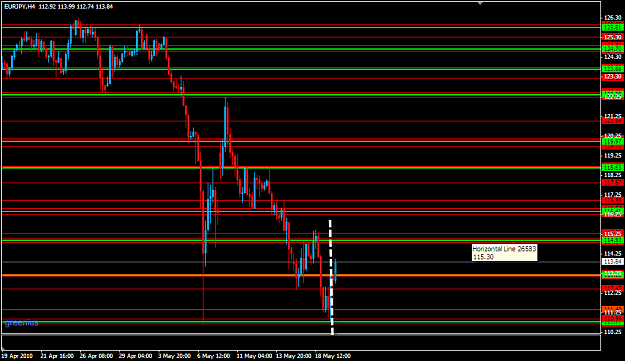Click the green 114.93 price label
The image size is (625, 361).
point(613,240)
